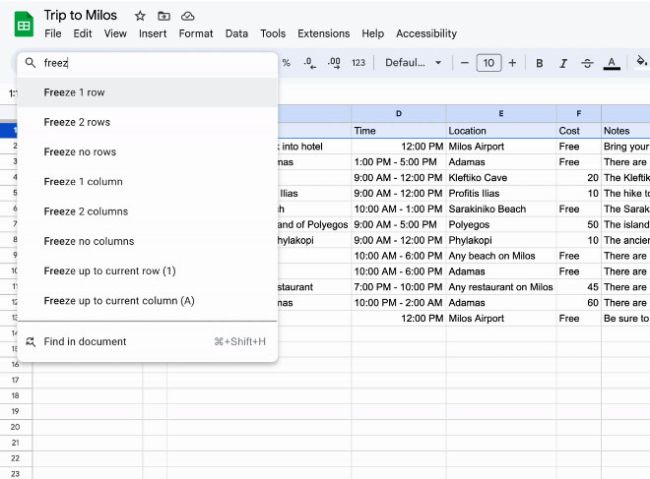Select the 10:00 PM - 2:00 AM cell
The width and height of the screenshot is (650, 479).
(x=399, y=303)
